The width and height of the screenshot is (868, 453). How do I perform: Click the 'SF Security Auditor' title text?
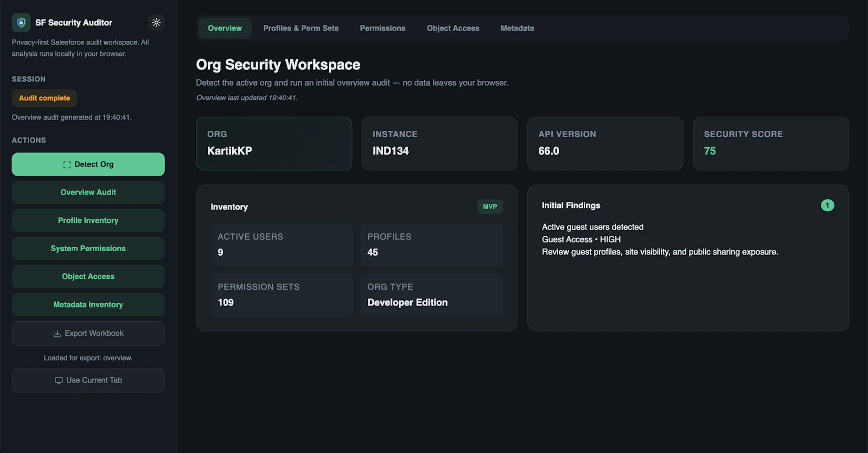click(x=74, y=23)
